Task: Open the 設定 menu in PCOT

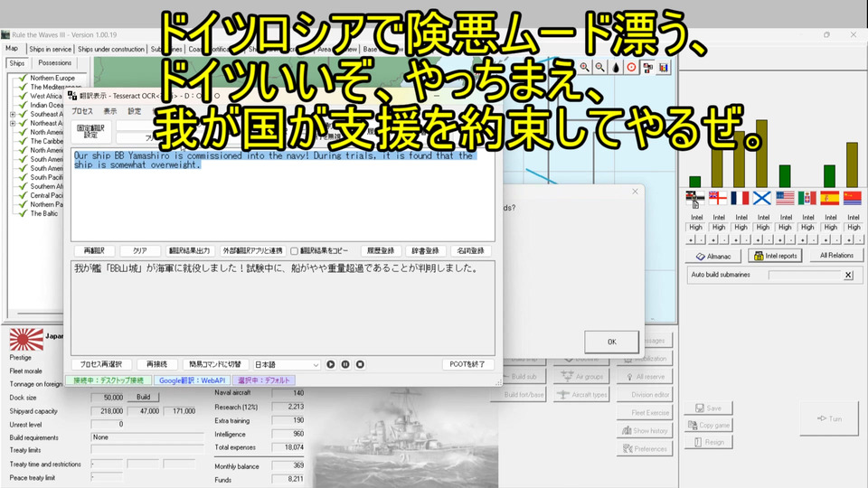Action: 135,111
